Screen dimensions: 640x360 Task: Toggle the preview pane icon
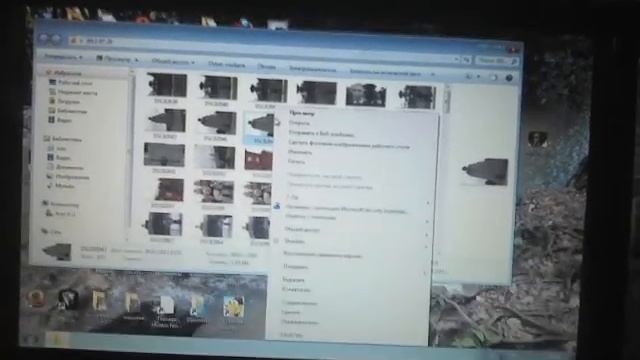(493, 77)
